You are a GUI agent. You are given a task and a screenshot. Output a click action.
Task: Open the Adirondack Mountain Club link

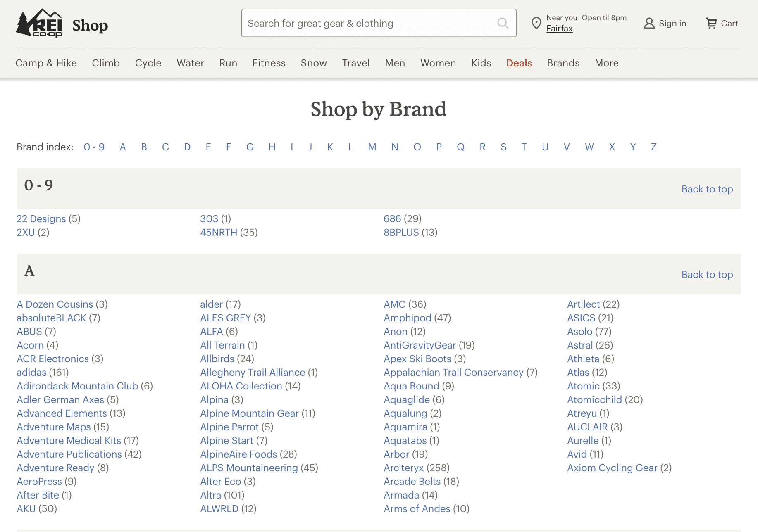[x=77, y=386]
